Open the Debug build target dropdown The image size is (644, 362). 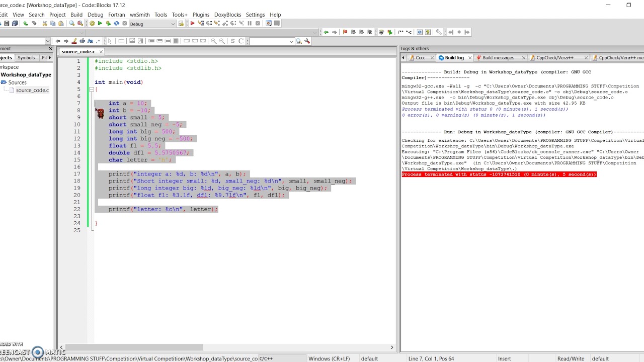(x=173, y=24)
